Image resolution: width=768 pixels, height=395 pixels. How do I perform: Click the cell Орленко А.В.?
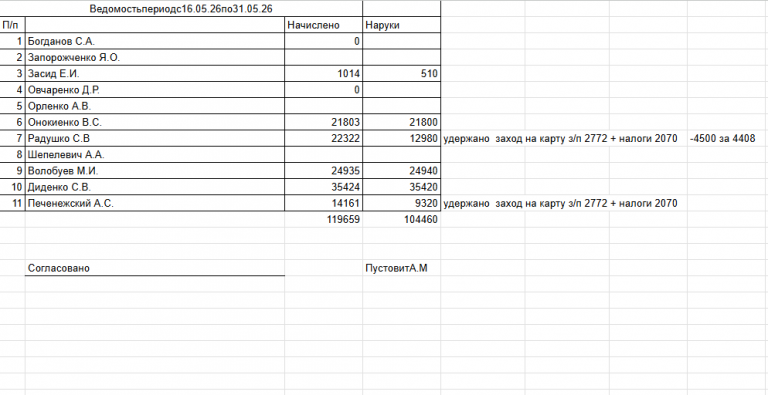coord(155,106)
